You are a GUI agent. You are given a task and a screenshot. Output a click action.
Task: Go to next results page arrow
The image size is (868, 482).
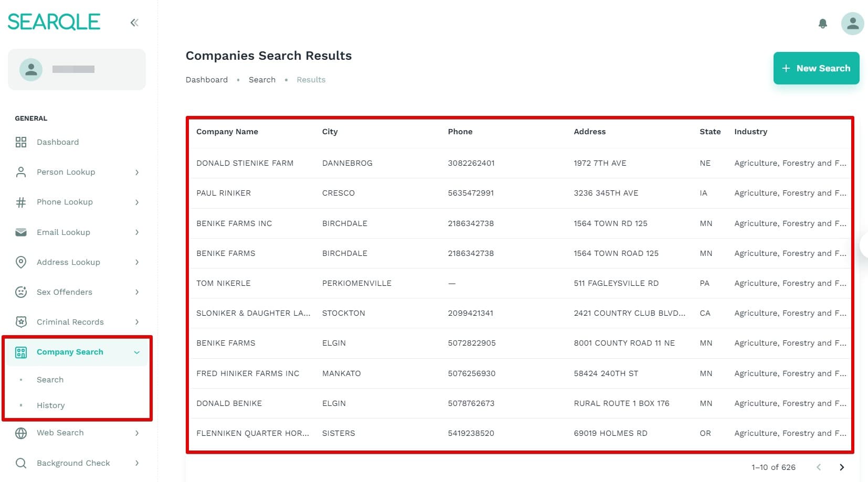pos(842,467)
